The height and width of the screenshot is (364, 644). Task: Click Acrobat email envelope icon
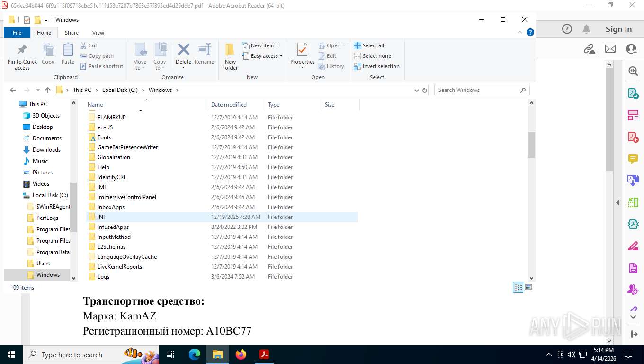click(x=610, y=49)
